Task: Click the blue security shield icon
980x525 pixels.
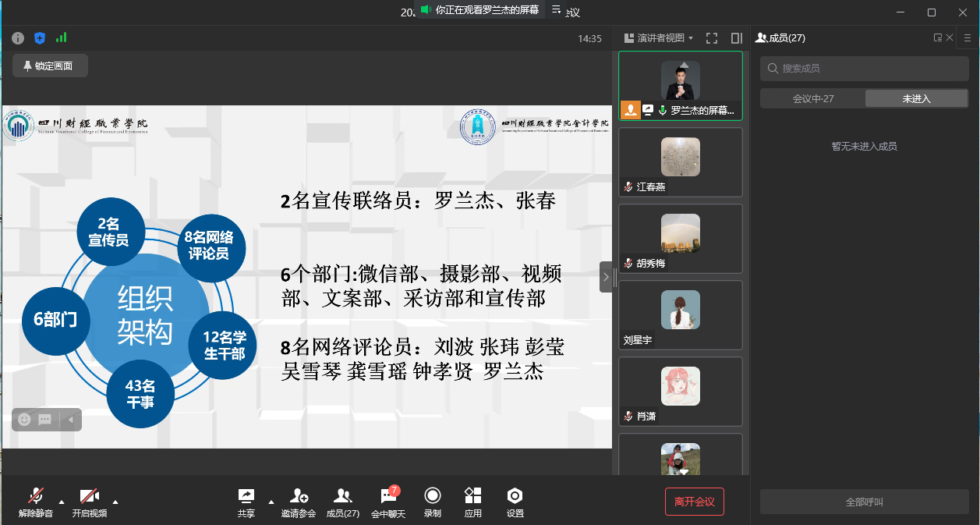Action: 40,37
